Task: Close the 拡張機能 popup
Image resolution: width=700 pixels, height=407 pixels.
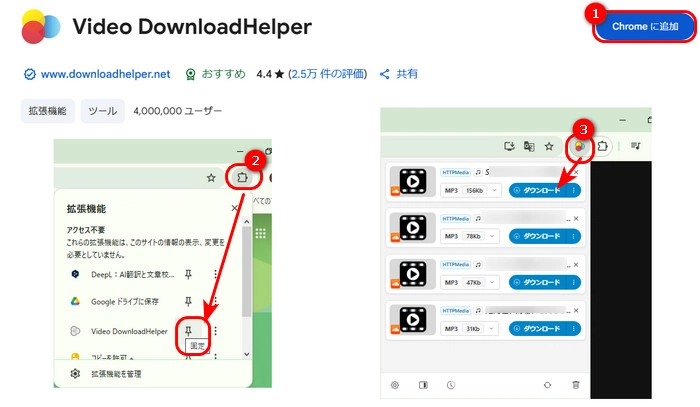Action: pos(234,208)
